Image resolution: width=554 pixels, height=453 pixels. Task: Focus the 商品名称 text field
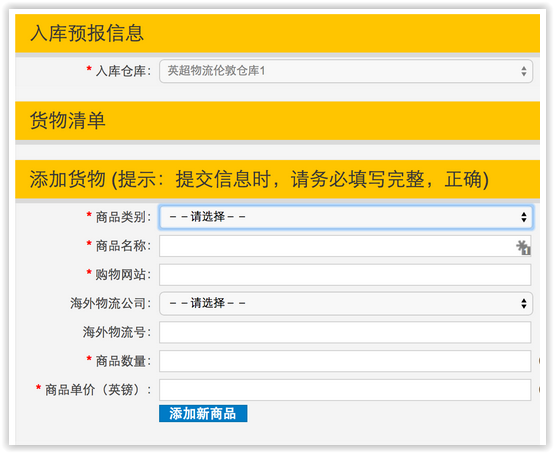(x=345, y=246)
